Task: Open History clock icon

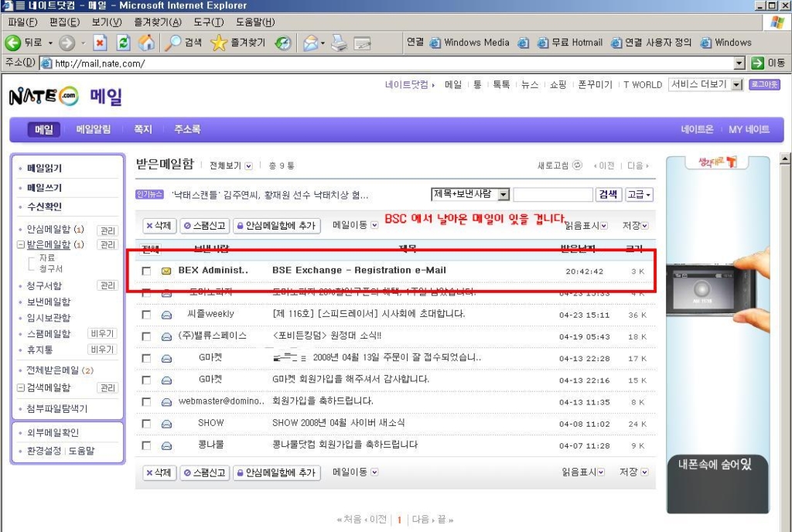Action: (283, 43)
